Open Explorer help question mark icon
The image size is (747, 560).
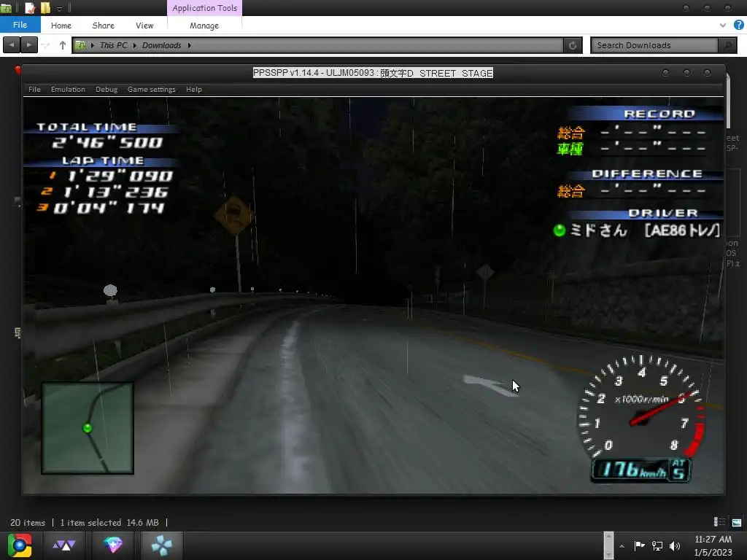coord(738,25)
